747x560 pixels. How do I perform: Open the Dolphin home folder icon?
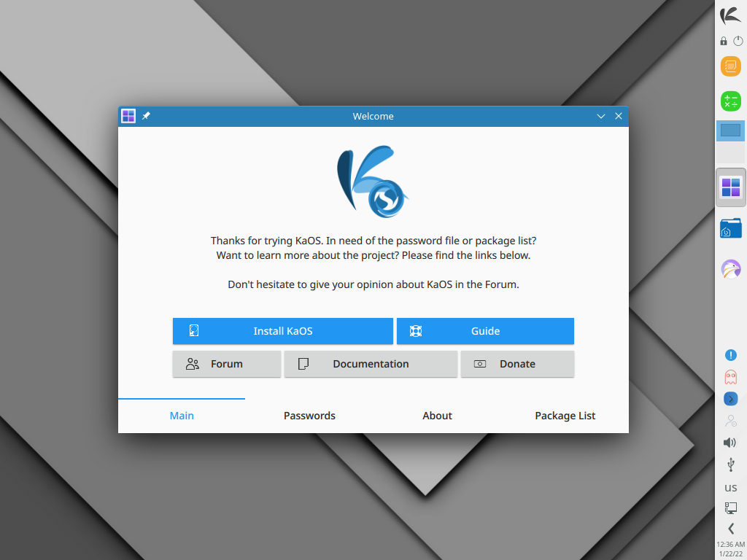(730, 228)
